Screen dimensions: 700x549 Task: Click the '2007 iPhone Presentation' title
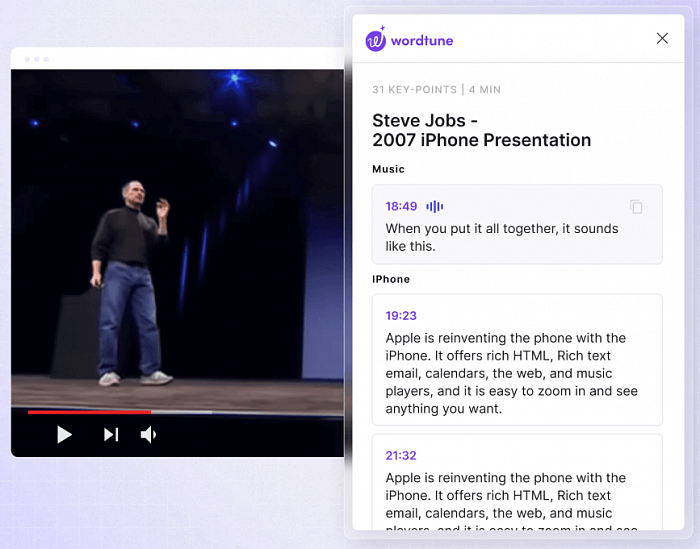pos(481,140)
